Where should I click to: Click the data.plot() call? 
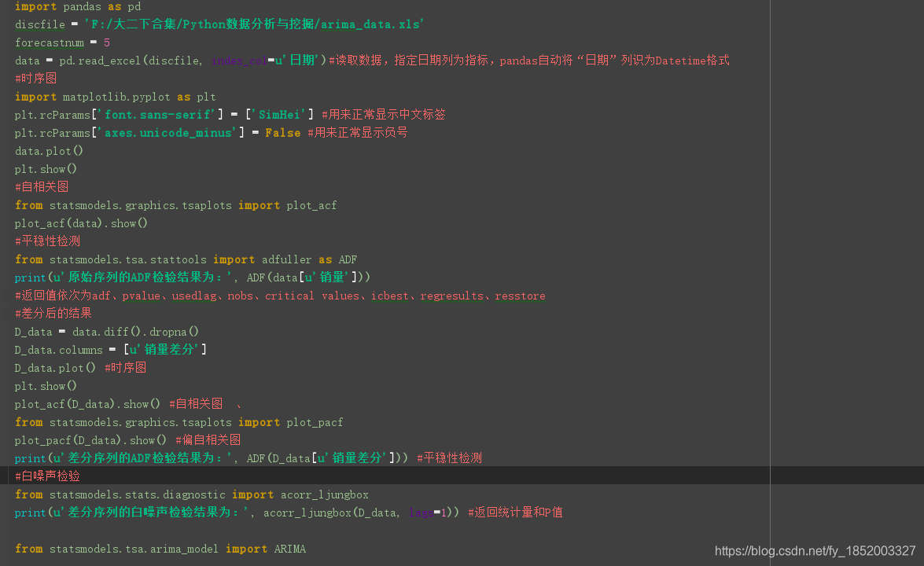pyautogui.click(x=47, y=150)
